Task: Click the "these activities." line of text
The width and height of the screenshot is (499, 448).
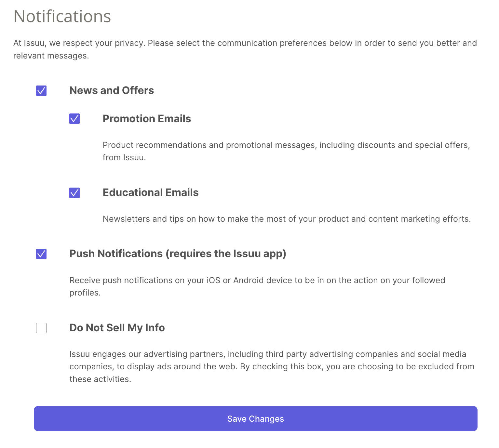Action: point(100,379)
